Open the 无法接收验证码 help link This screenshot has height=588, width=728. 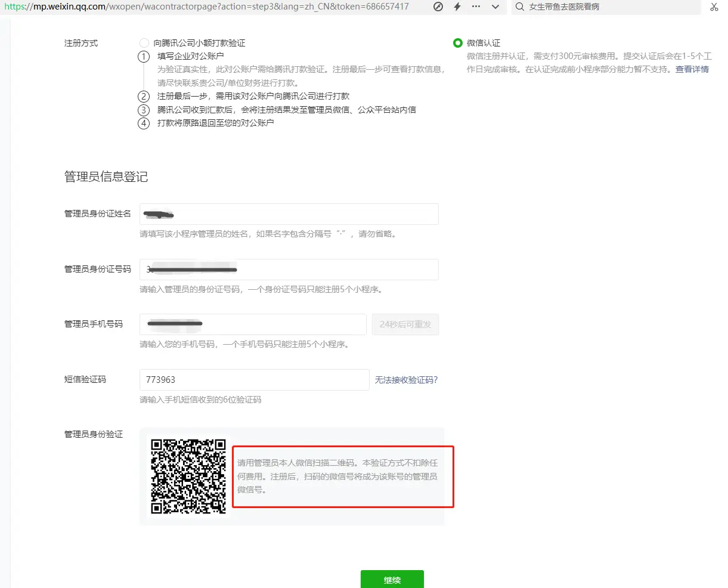point(406,380)
